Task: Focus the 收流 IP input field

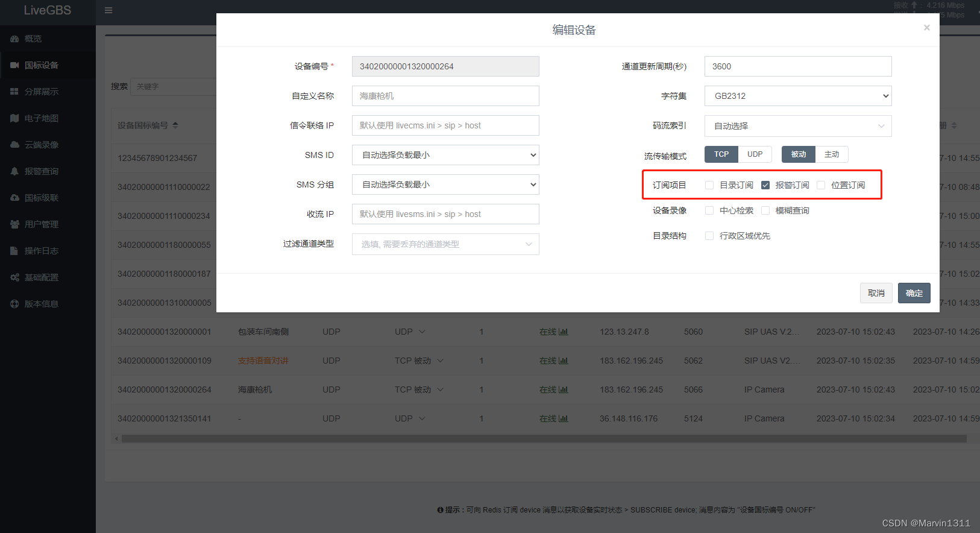Action: coord(445,214)
